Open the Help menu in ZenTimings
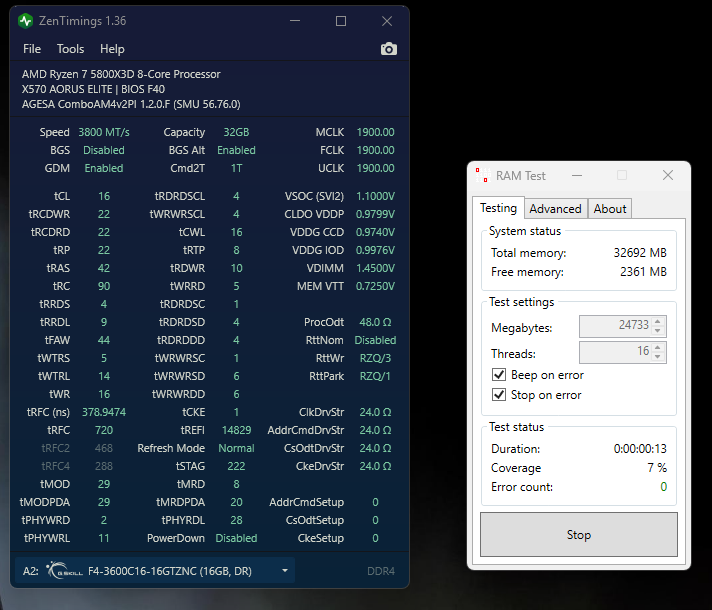Viewport: 712px width, 610px height. [x=112, y=49]
